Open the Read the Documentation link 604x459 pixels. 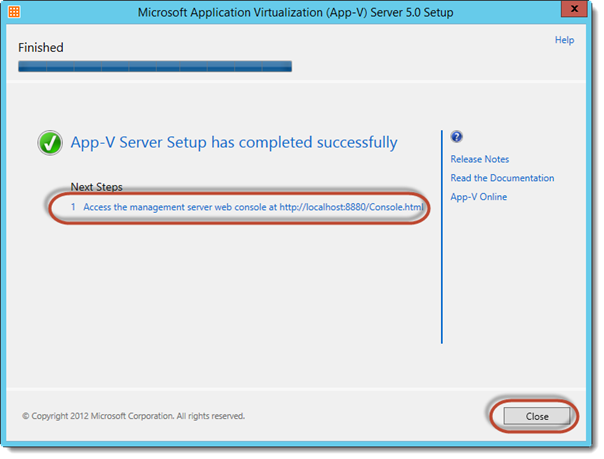[x=502, y=178]
